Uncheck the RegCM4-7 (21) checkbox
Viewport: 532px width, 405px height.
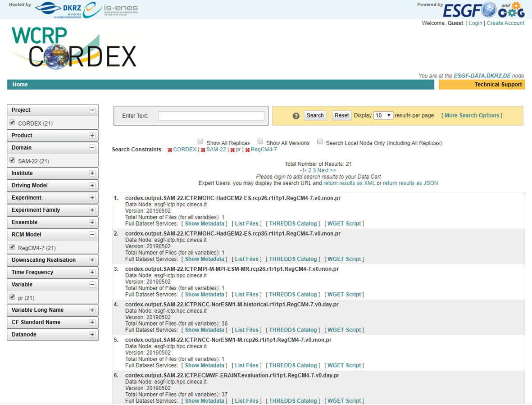click(x=12, y=247)
